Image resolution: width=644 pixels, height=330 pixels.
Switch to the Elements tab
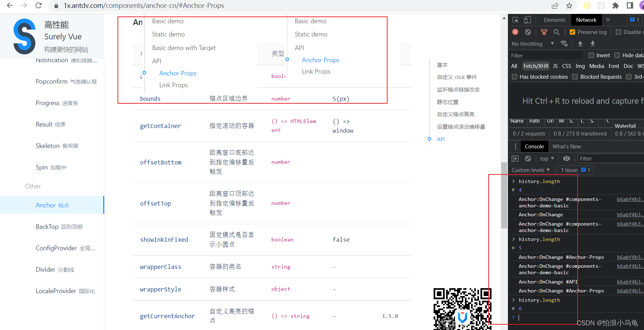point(554,20)
